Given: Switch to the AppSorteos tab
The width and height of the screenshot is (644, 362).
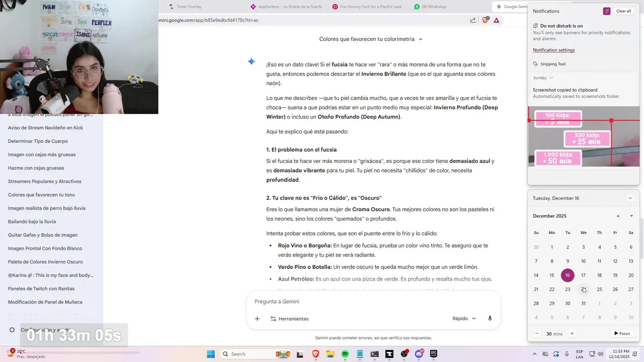Looking at the screenshot, I should (x=286, y=7).
